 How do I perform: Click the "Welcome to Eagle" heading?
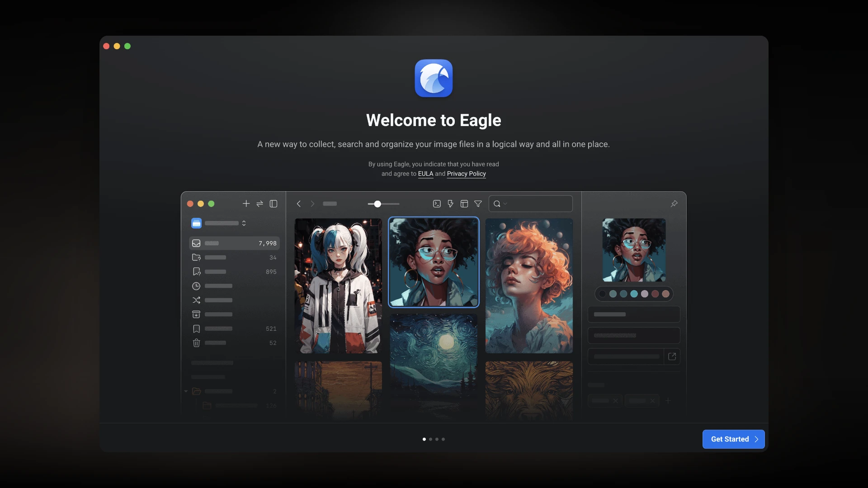pyautogui.click(x=434, y=120)
